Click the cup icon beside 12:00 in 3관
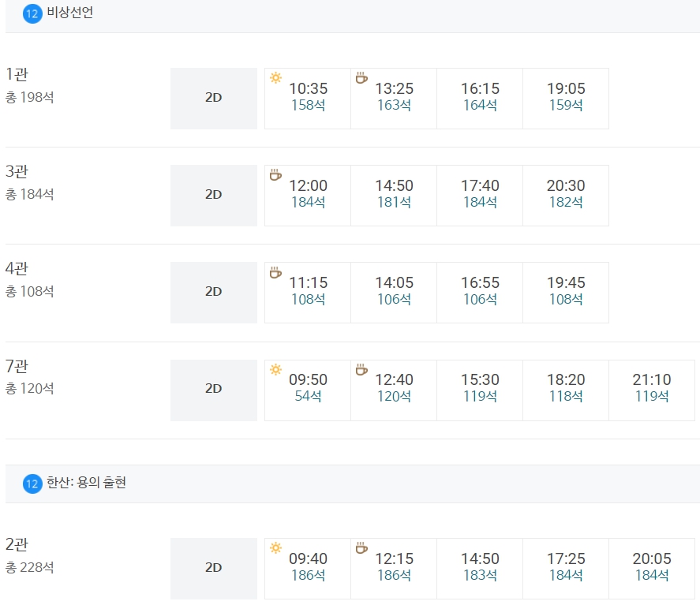Screen dimensions: 700x605 pyautogui.click(x=275, y=177)
